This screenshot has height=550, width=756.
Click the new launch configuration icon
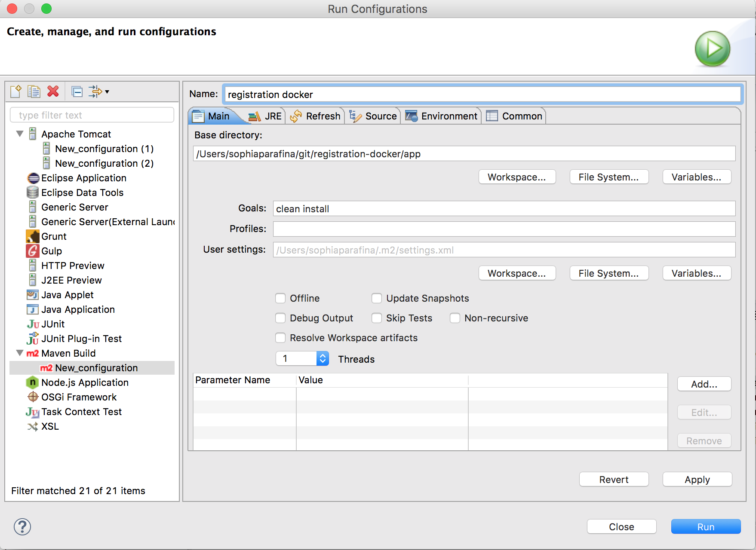click(16, 91)
